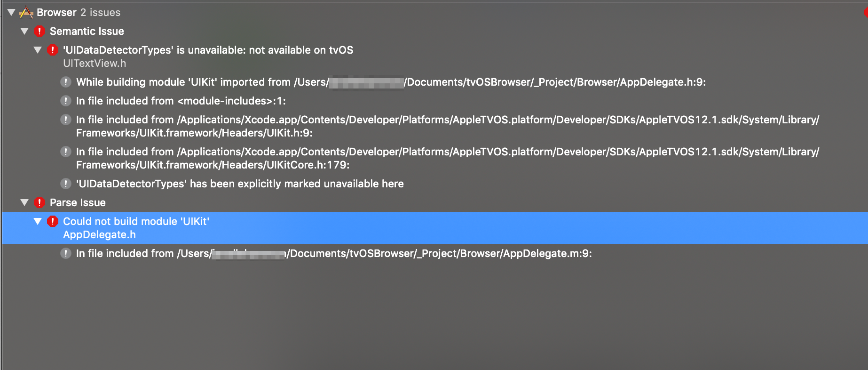Click the note icon beside the 'While building module' line
Viewport: 868px width, 370px height.
(66, 82)
